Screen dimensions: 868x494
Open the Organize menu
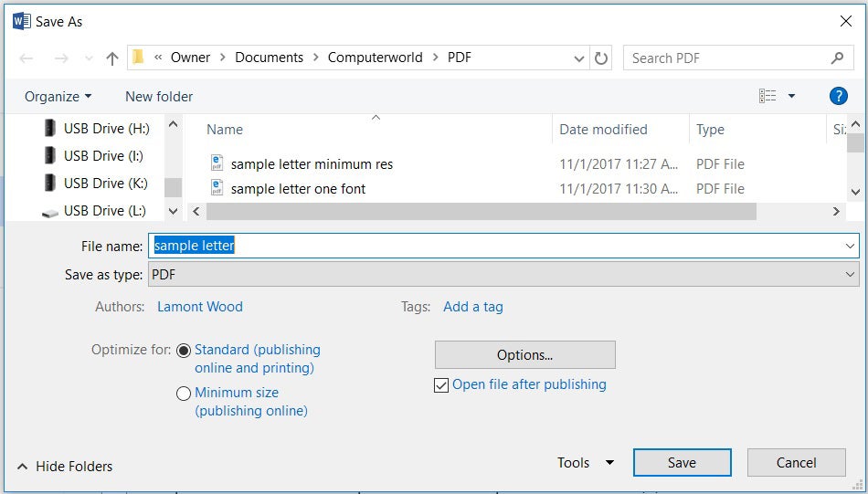[58, 96]
